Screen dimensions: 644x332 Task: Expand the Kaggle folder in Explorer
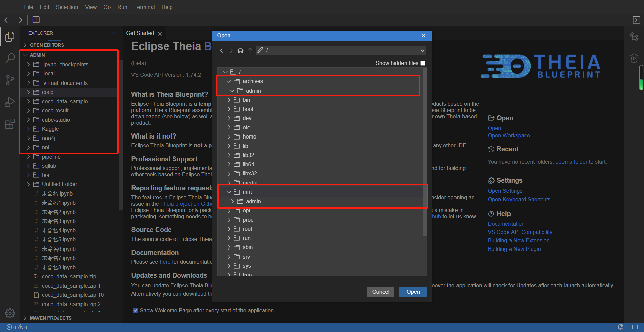pos(28,129)
